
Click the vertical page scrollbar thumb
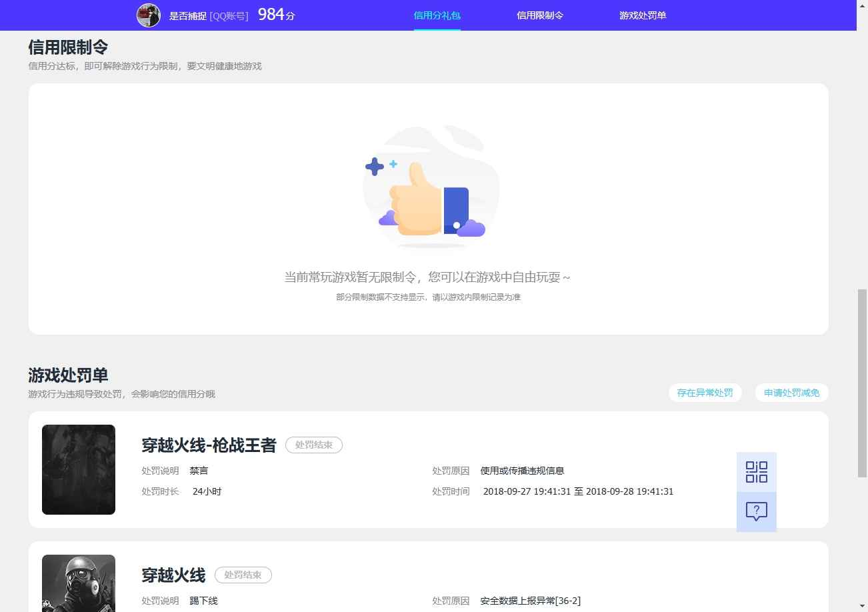(862, 383)
